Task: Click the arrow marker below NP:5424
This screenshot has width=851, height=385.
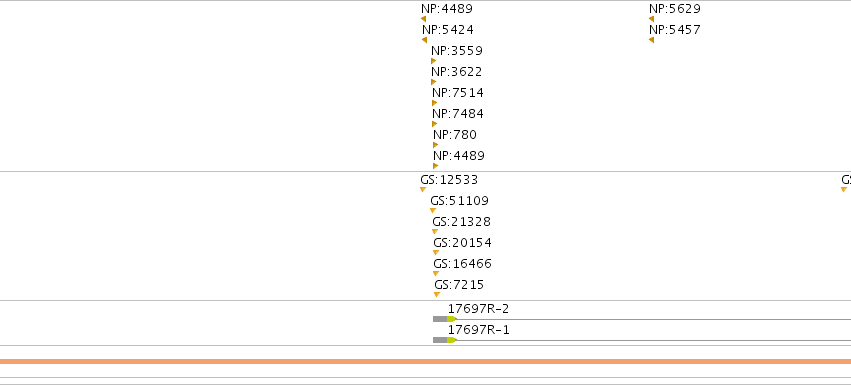Action: point(424,40)
